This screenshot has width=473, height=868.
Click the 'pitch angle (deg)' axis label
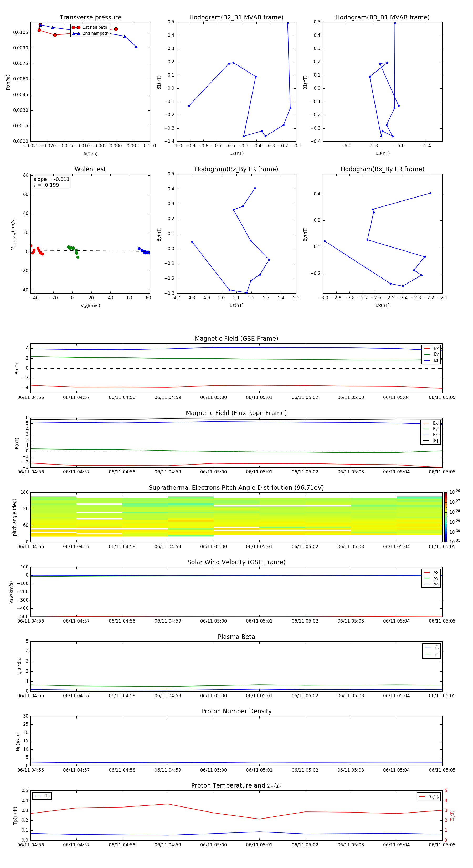pos(14,517)
